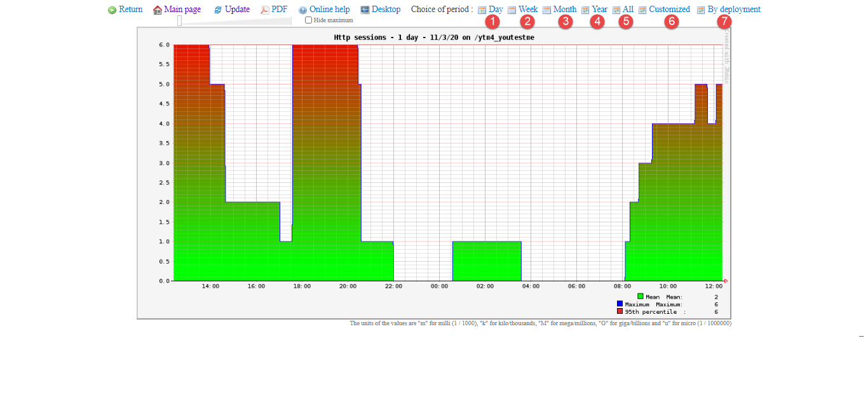Click the PDF export icon
Viewport: 868px width, 397px height.
point(265,10)
